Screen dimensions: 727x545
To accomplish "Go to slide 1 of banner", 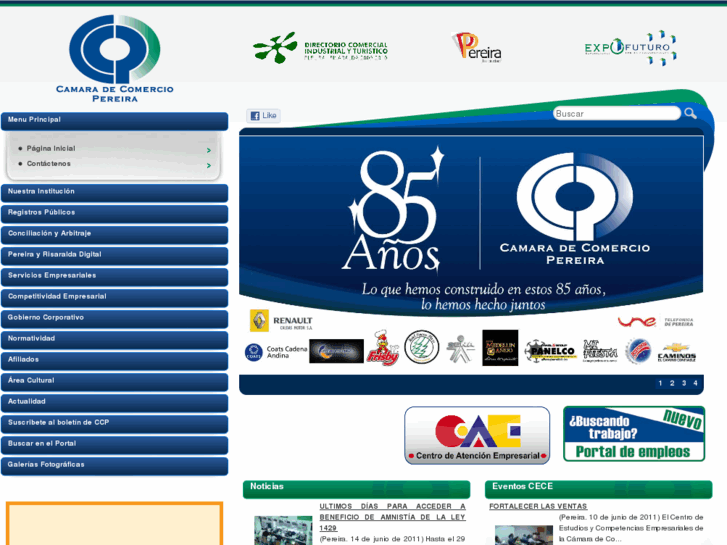I will [660, 383].
